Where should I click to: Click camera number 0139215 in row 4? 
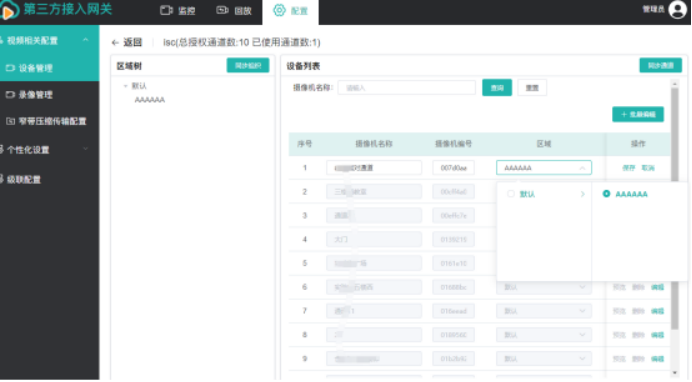453,240
